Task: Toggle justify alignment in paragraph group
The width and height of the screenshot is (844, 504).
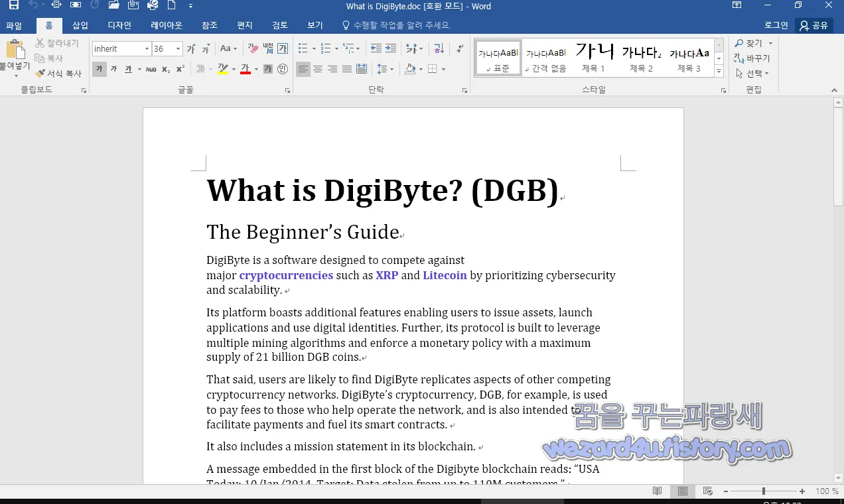Action: pos(346,68)
